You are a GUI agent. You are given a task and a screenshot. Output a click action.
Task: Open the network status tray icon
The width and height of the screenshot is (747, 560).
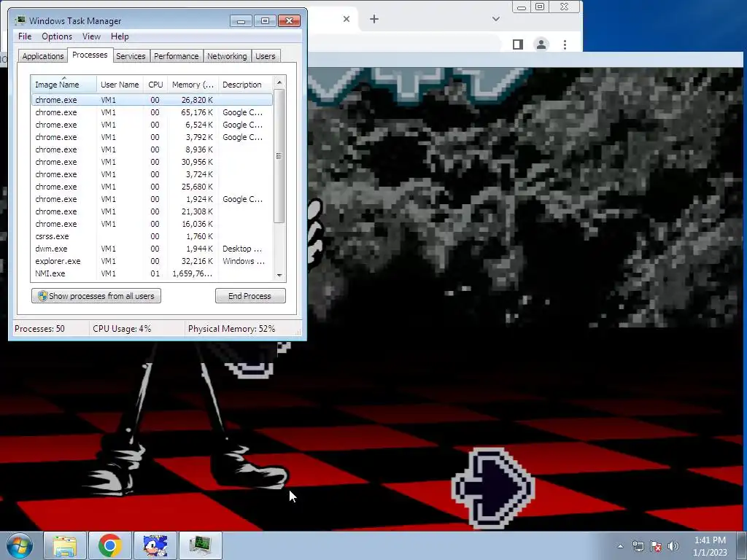(x=638, y=546)
